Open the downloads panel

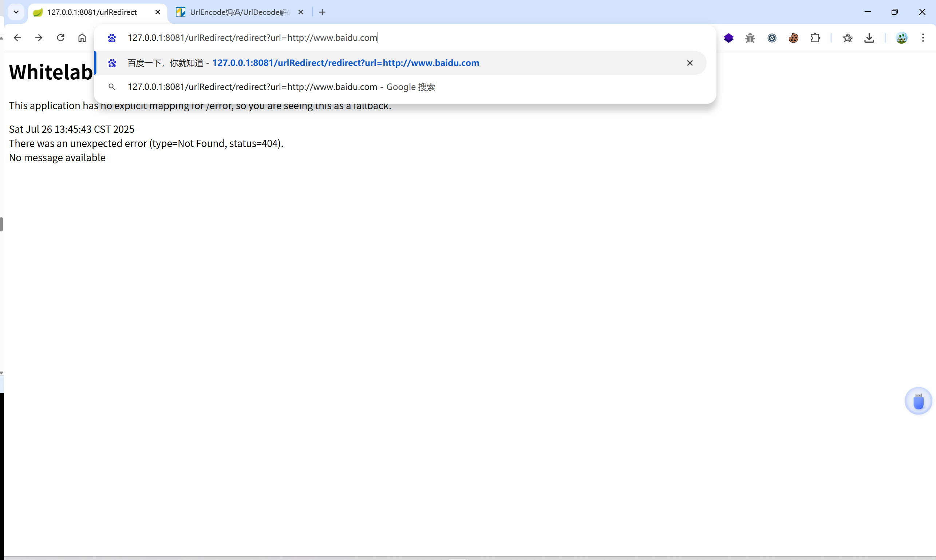pos(869,38)
